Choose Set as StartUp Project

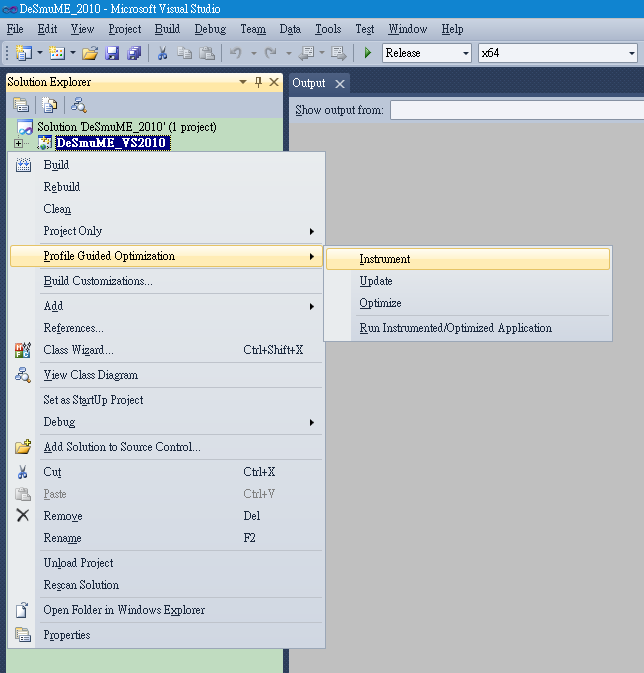166,400
